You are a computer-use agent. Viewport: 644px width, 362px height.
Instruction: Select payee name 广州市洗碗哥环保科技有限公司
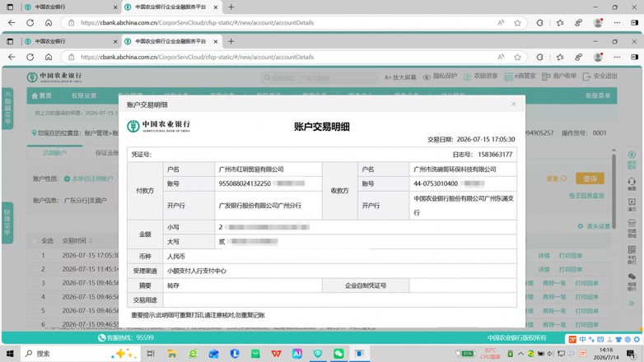click(x=455, y=169)
